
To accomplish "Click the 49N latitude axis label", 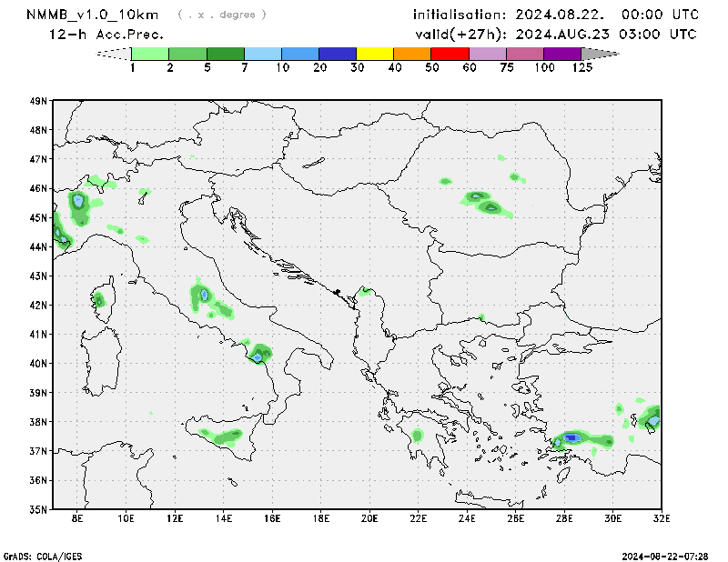I will coord(38,101).
